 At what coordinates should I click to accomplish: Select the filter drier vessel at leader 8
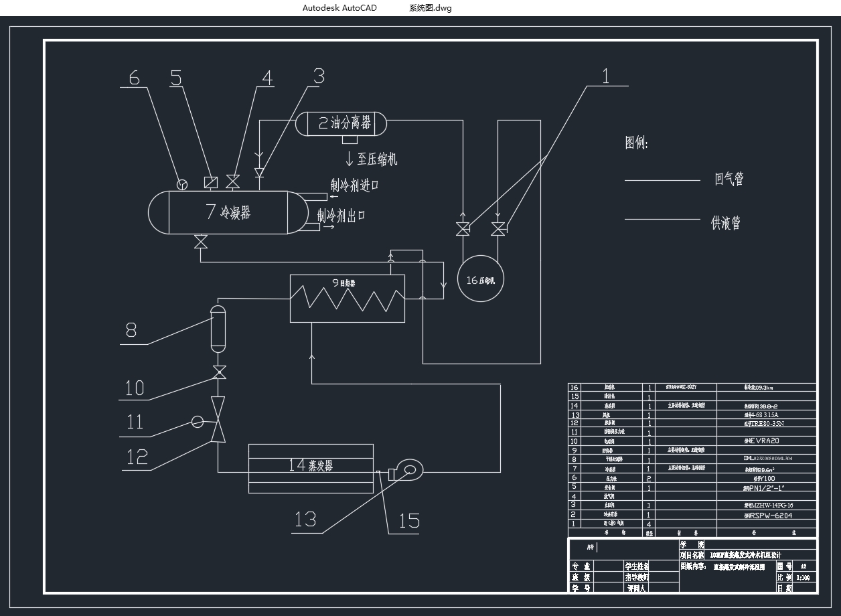tap(218, 328)
